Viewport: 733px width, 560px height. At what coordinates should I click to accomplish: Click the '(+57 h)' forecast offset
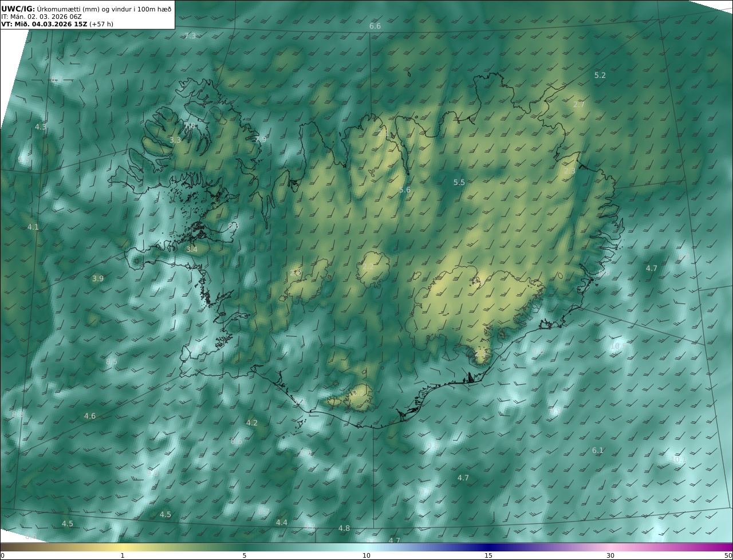tap(102, 25)
